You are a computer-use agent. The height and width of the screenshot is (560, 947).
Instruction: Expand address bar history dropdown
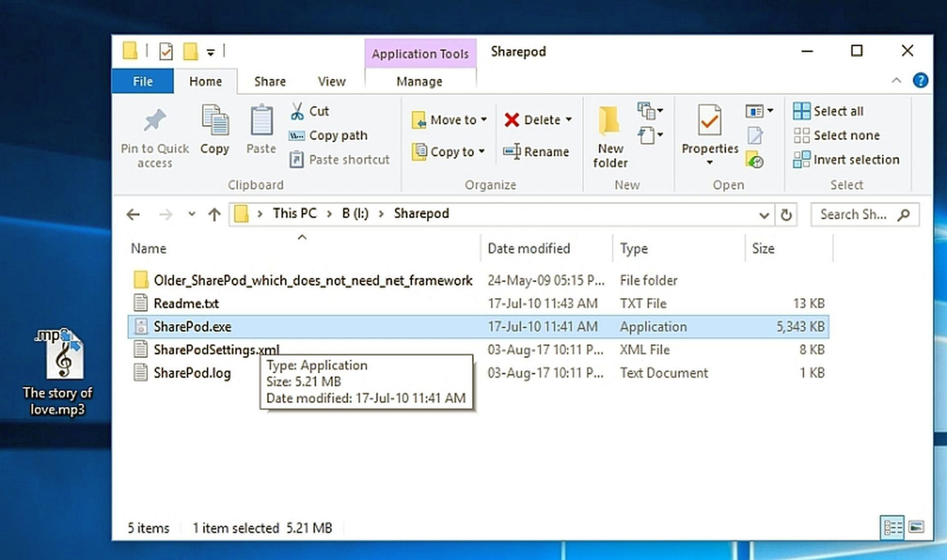(764, 215)
